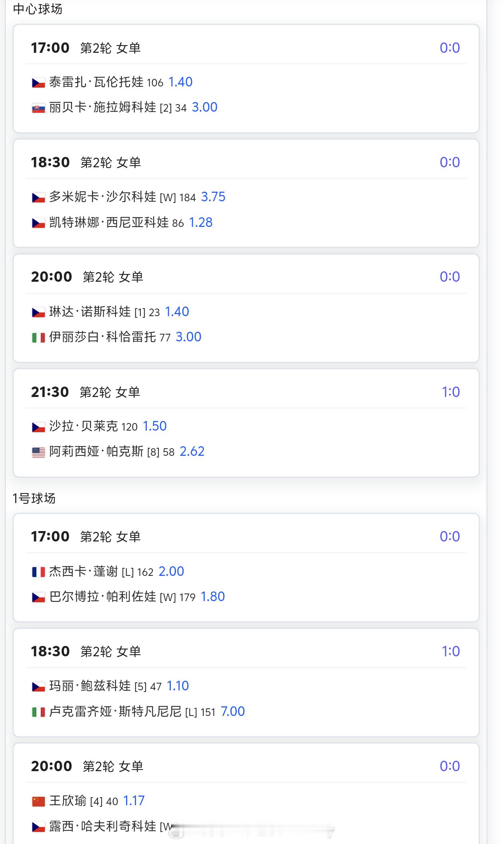This screenshot has width=504, height=844.
Task: Open player 琳达·诺斯科娃
Action: (90, 312)
